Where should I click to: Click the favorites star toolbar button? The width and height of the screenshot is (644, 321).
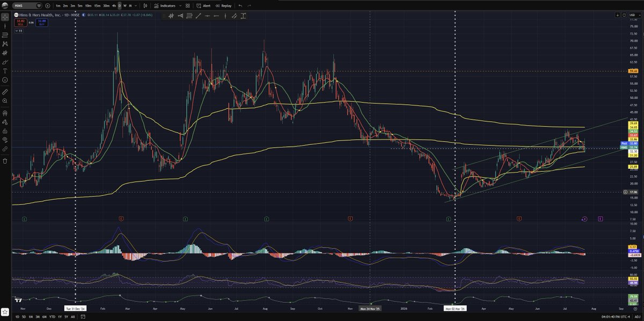coord(5,312)
